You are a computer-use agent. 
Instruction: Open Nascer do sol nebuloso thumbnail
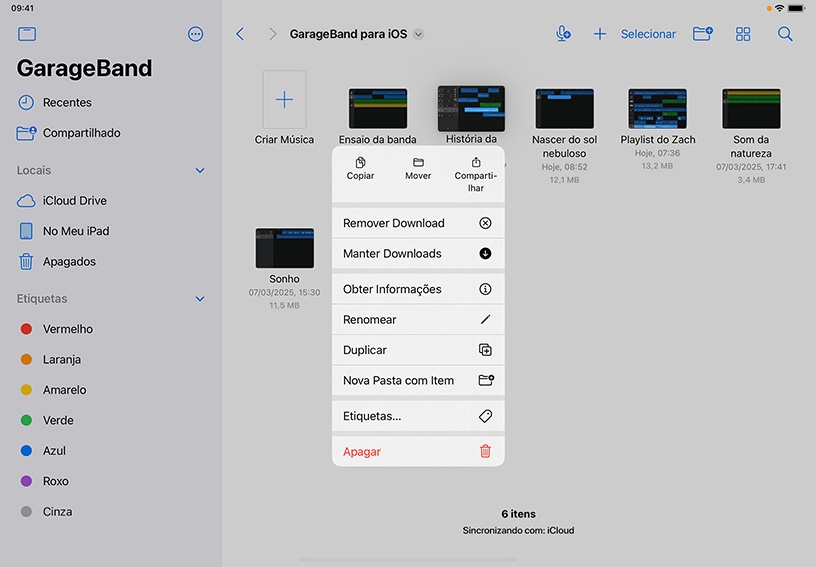[x=565, y=108]
